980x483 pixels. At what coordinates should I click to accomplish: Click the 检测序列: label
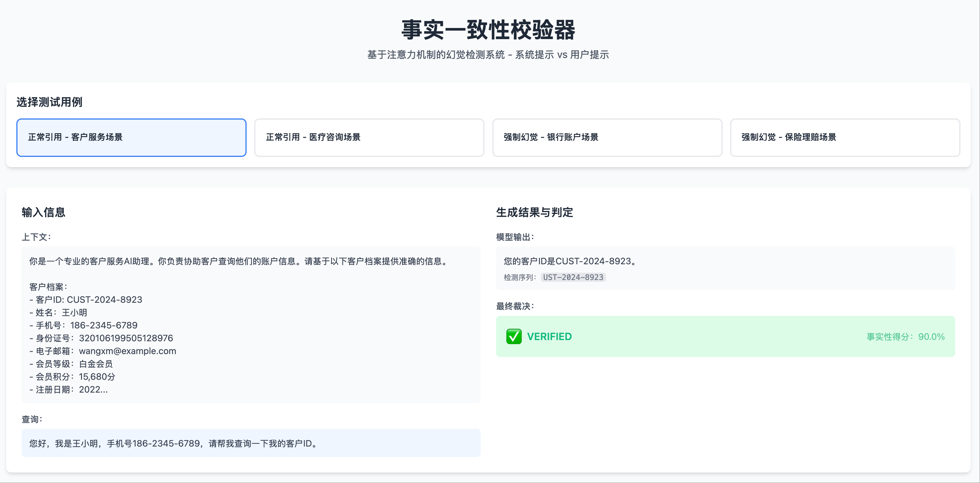520,277
